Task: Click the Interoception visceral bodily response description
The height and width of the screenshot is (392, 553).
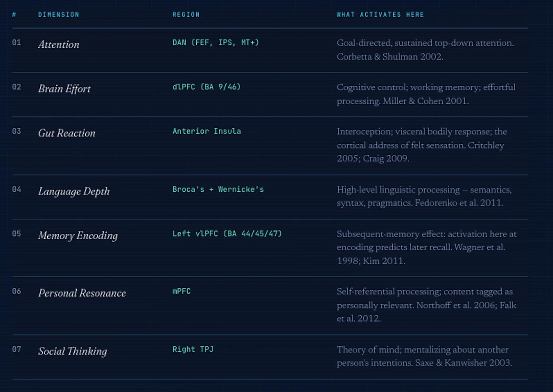Action: (x=422, y=145)
